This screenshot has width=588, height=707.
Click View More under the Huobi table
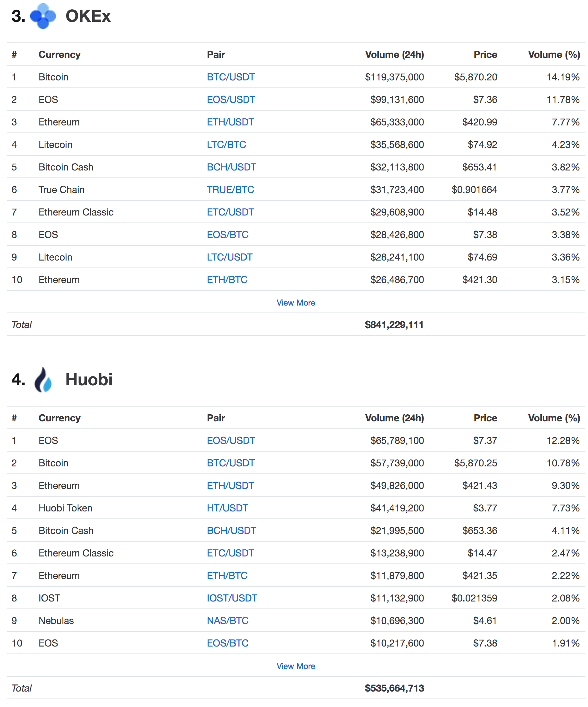296,666
